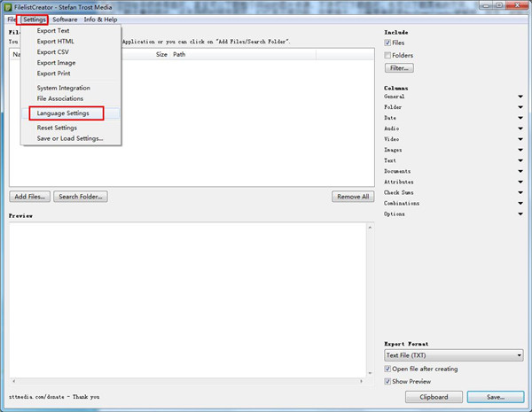Toggle the Show Preview checkbox
The image size is (532, 412).
(387, 382)
